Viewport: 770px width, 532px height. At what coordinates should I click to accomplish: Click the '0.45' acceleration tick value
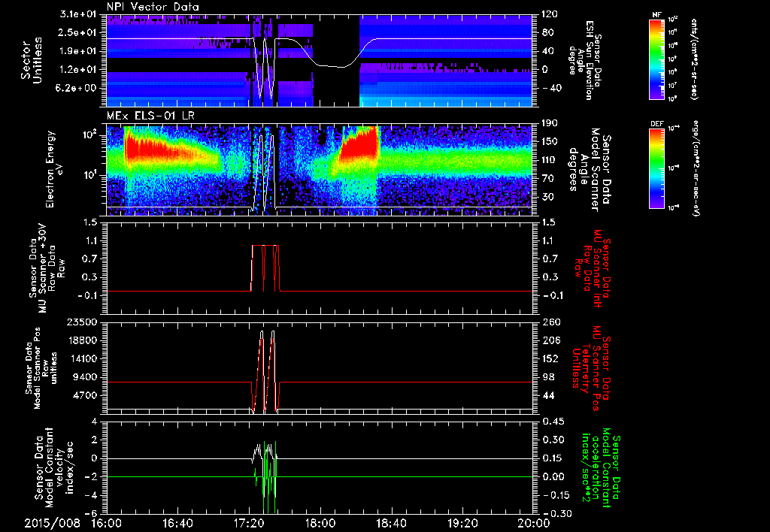click(553, 422)
